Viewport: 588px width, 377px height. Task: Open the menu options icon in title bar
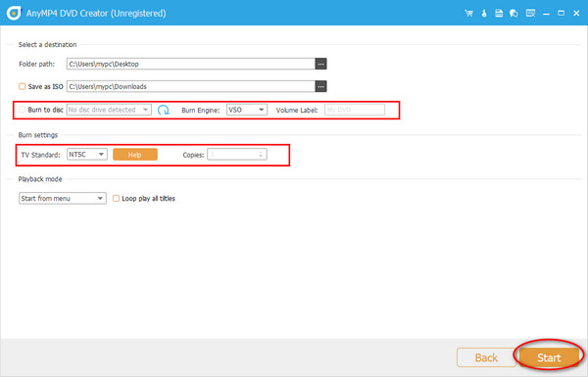(530, 14)
